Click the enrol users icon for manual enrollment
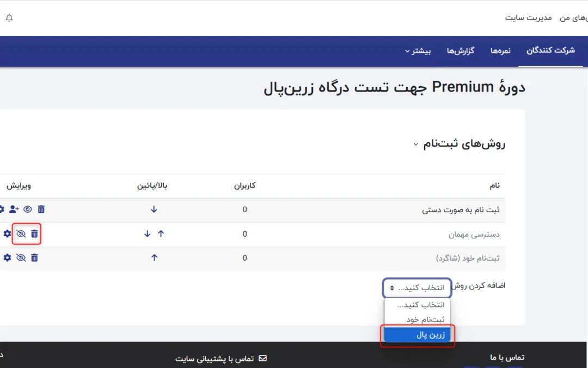This screenshot has height=368, width=588. tap(14, 209)
